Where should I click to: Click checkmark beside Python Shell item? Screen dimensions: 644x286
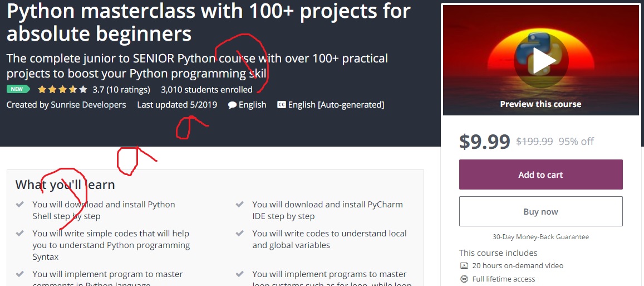point(19,204)
